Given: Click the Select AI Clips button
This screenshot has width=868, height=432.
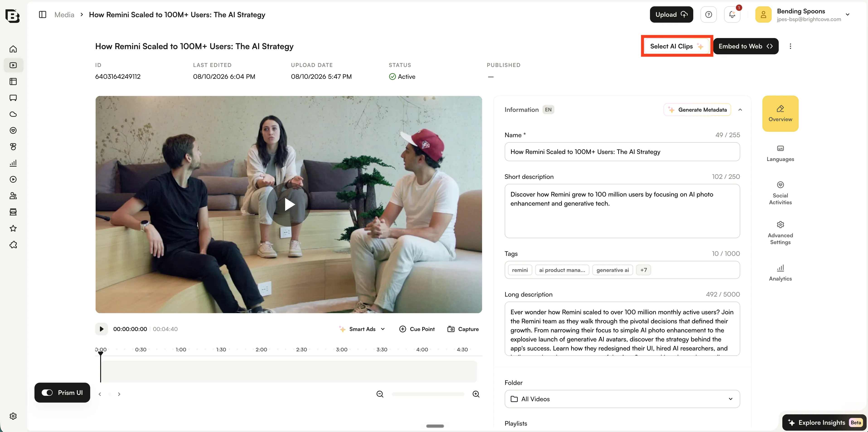Looking at the screenshot, I should pyautogui.click(x=676, y=46).
